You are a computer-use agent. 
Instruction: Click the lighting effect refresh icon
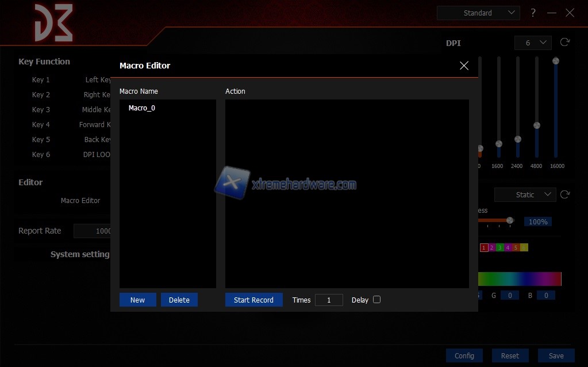point(565,194)
